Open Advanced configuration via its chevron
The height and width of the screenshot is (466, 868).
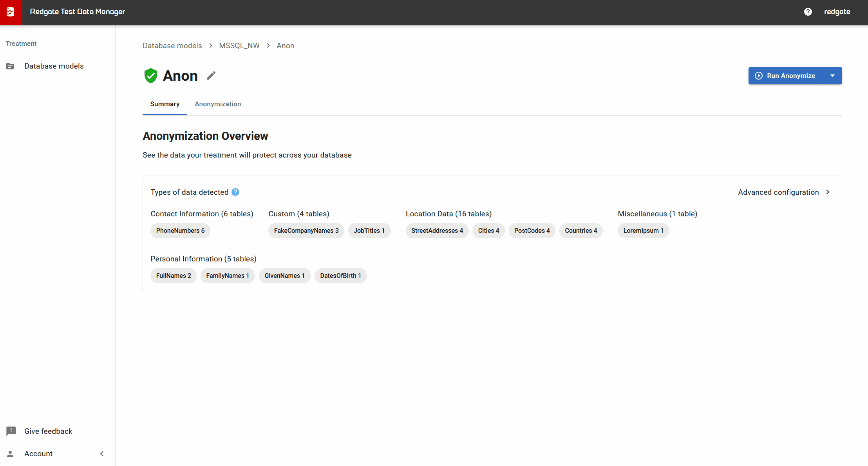click(x=828, y=192)
